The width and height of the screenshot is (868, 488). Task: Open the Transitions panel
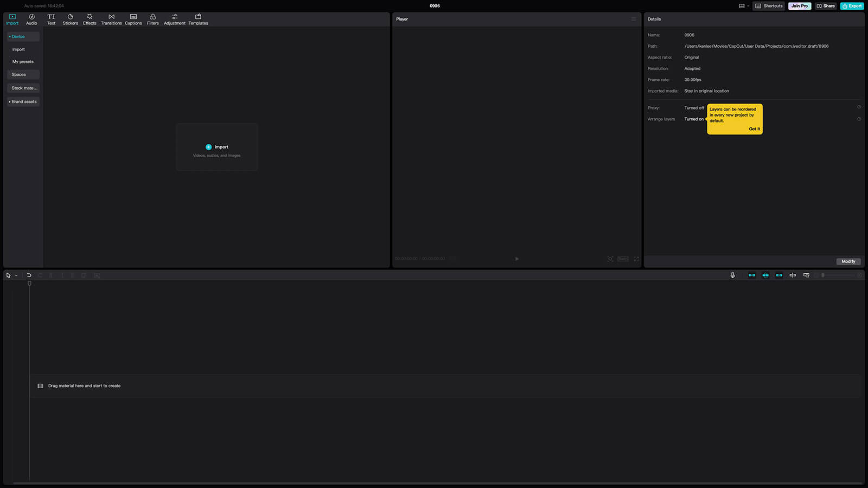coord(111,19)
